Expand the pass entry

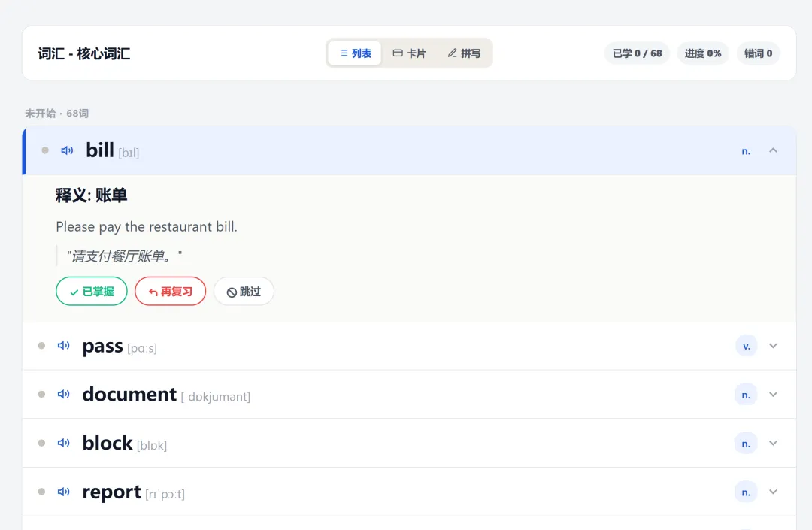click(773, 346)
